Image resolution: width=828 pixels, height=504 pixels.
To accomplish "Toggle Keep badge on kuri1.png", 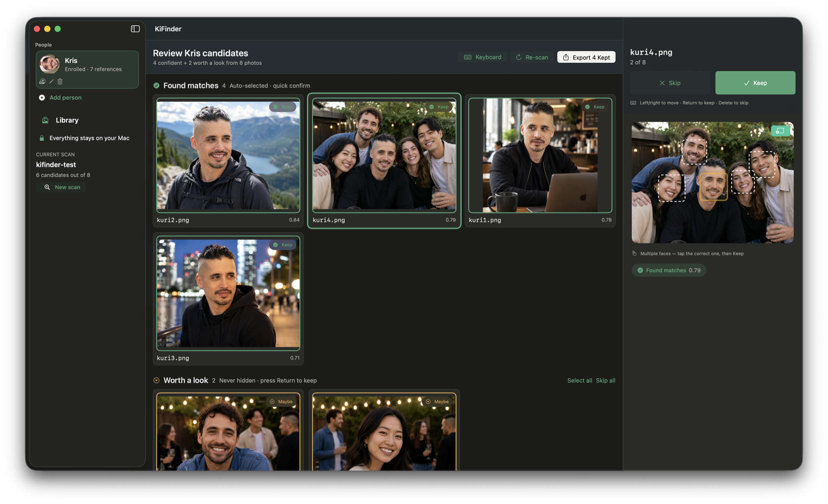I will (x=595, y=107).
